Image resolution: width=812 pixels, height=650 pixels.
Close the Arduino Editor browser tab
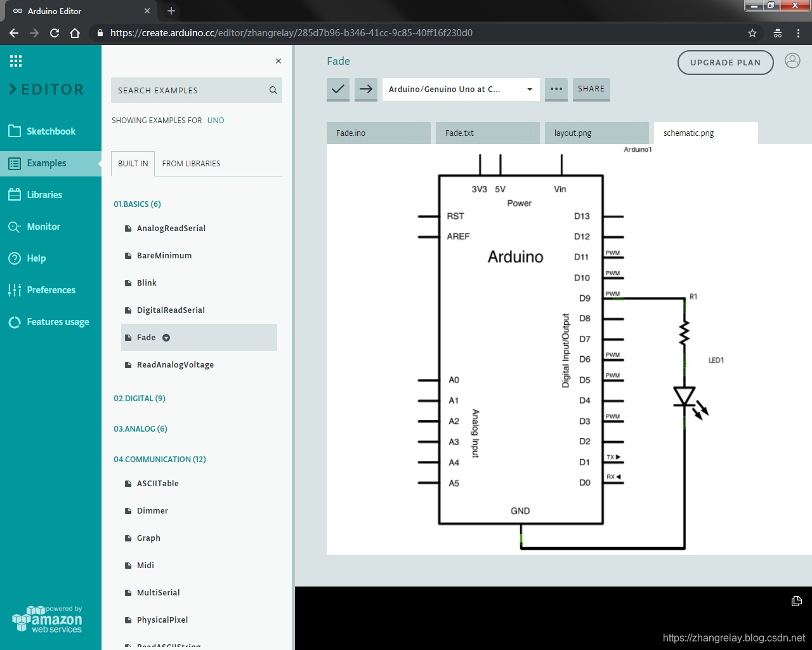[147, 11]
